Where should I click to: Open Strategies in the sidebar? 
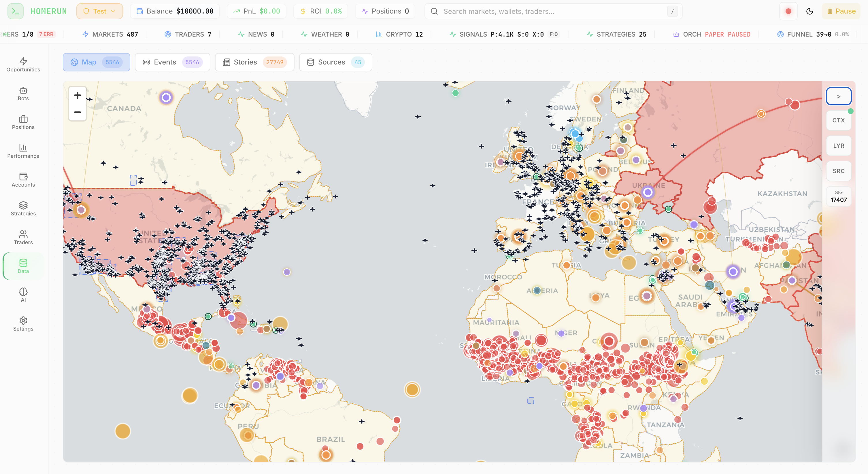click(23, 208)
